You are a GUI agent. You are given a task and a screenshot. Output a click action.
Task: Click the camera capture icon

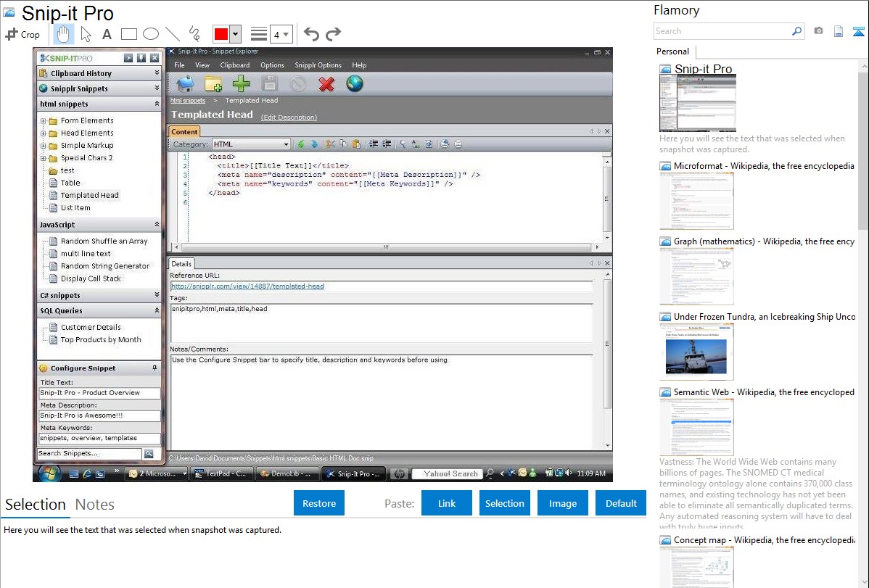coord(818,31)
